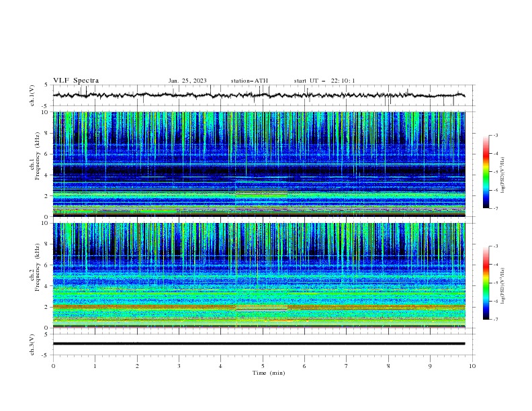
Task: Click the "station=ATH" header label
Action: click(249, 81)
